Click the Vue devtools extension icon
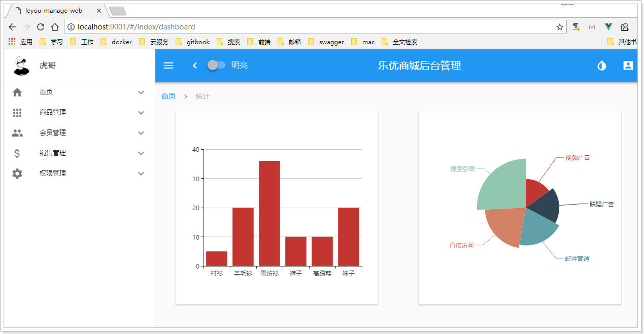Screen dimensions: 644x334 pos(608,27)
